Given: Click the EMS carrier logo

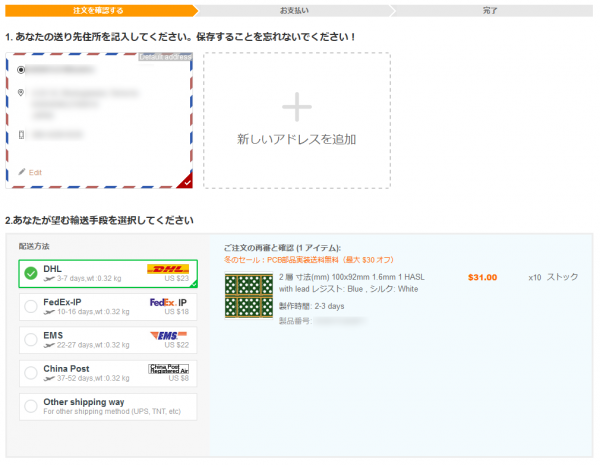Looking at the screenshot, I should click(x=168, y=337).
